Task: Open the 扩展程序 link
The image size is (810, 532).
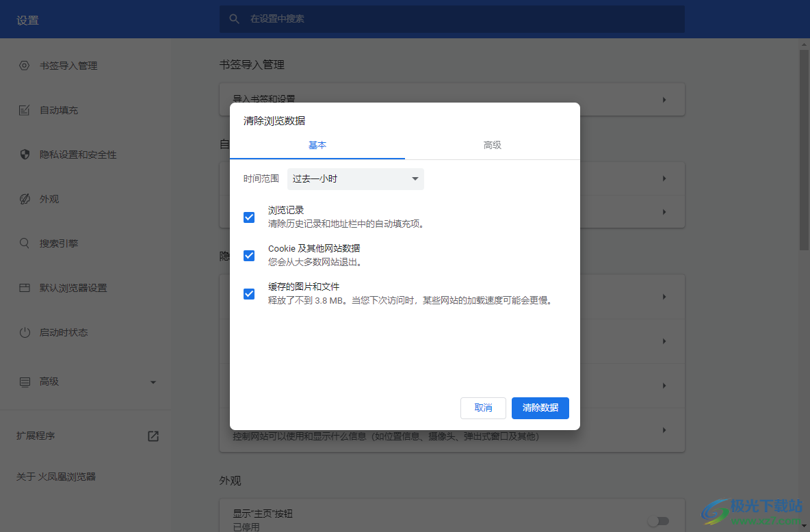Action: point(36,436)
